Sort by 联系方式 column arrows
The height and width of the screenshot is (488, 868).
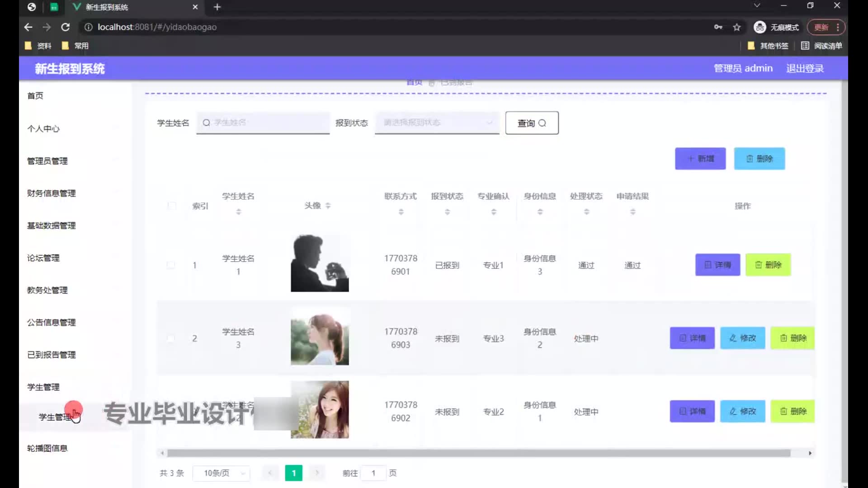[x=401, y=211]
